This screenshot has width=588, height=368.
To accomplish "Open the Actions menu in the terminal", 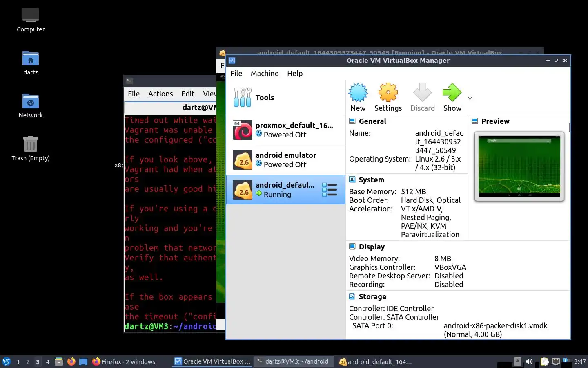I will (160, 94).
